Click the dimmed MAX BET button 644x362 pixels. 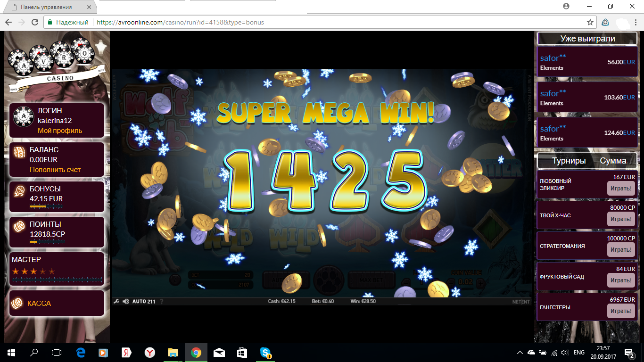click(x=372, y=280)
